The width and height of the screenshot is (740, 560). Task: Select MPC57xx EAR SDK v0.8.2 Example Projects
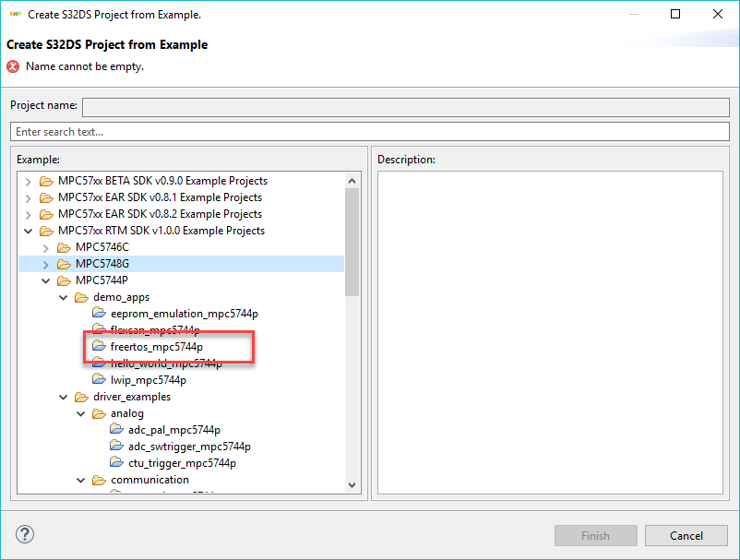tap(160, 214)
